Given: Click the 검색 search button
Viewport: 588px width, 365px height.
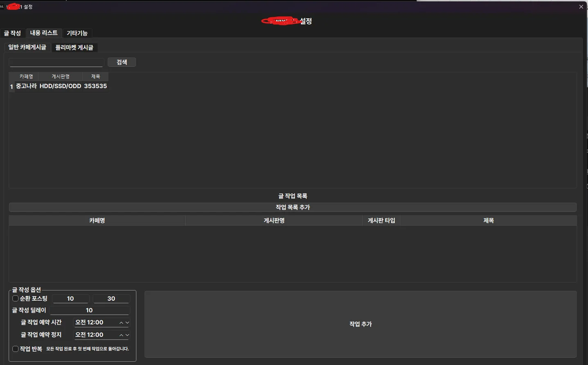Looking at the screenshot, I should tap(122, 62).
